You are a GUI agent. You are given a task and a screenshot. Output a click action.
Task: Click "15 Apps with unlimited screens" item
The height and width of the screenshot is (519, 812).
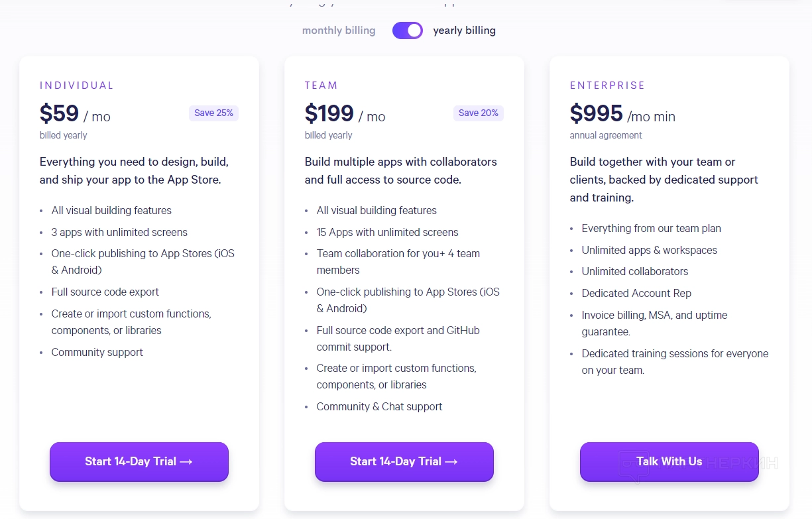coord(387,232)
